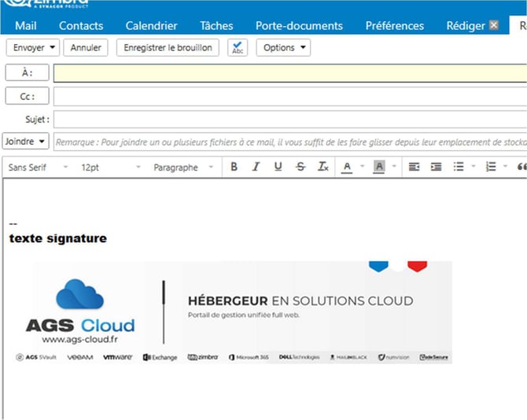Toggle underline formatting
This screenshot has height=420, width=527.
[278, 167]
